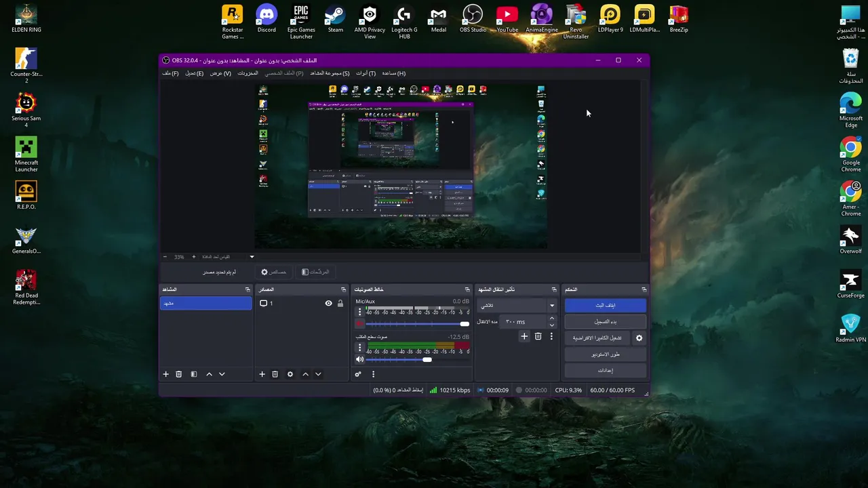
Task: Select the مشهد scene in the scenes list
Action: point(206,304)
